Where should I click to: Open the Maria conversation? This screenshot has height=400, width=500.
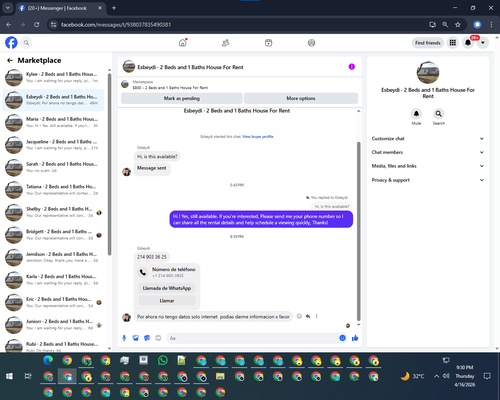(53, 122)
